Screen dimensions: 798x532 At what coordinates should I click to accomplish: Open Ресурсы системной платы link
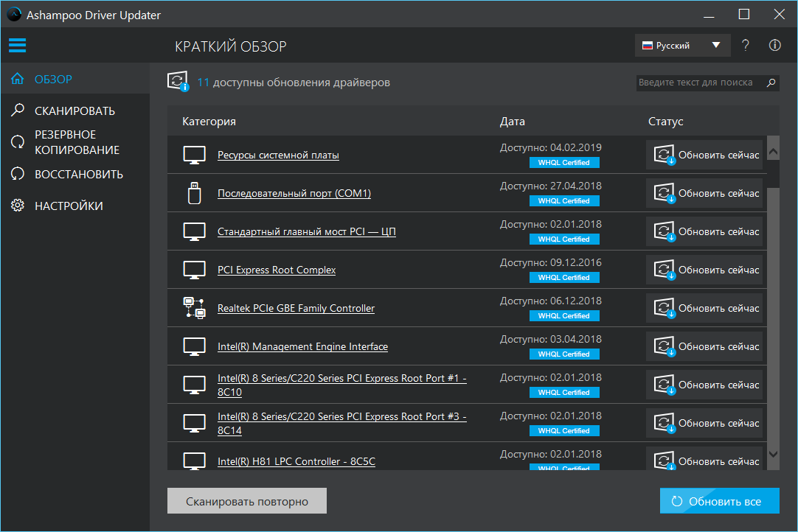click(x=278, y=155)
